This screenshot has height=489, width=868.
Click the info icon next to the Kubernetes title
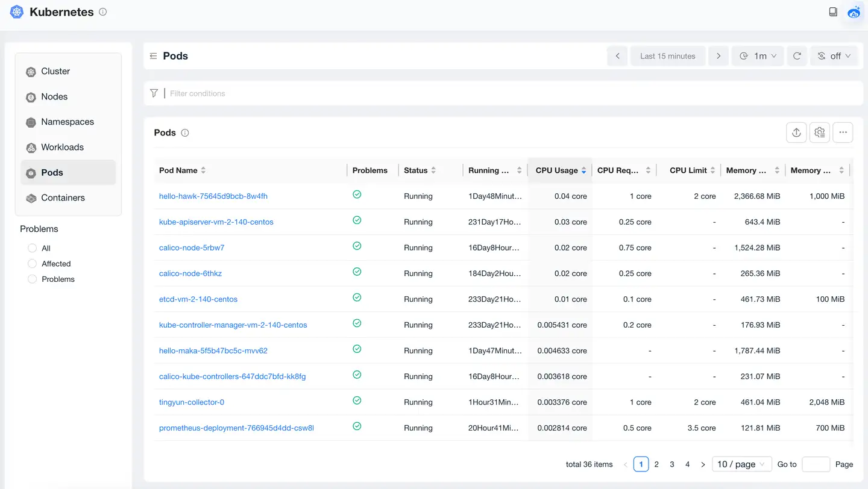pyautogui.click(x=103, y=12)
